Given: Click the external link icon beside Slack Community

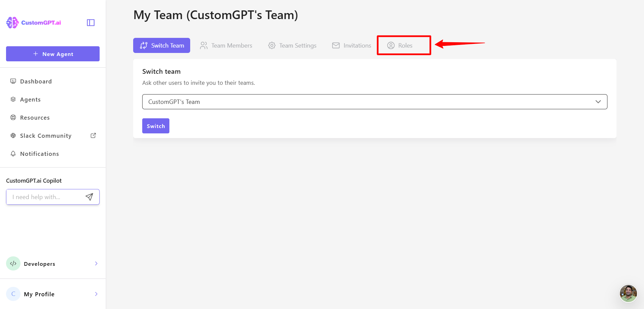Looking at the screenshot, I should click(93, 135).
